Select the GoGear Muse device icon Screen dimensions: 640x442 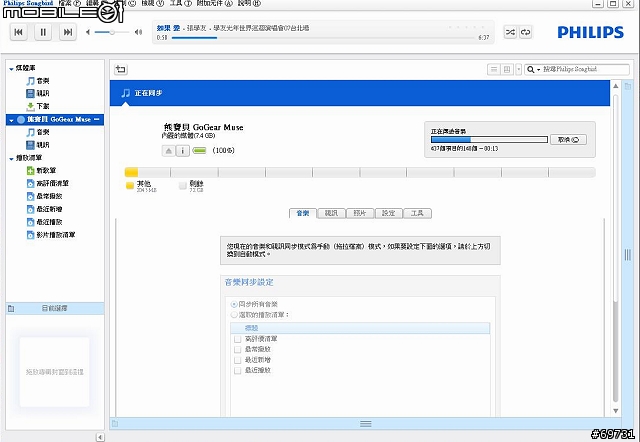pyautogui.click(x=21, y=120)
